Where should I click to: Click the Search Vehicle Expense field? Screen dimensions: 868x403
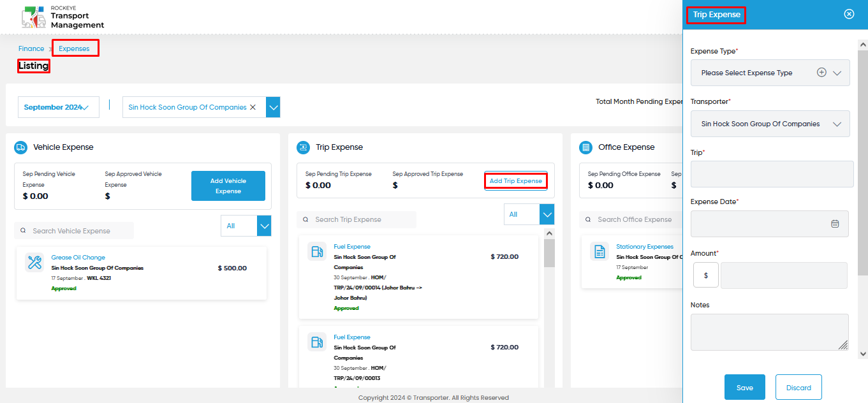tap(74, 231)
